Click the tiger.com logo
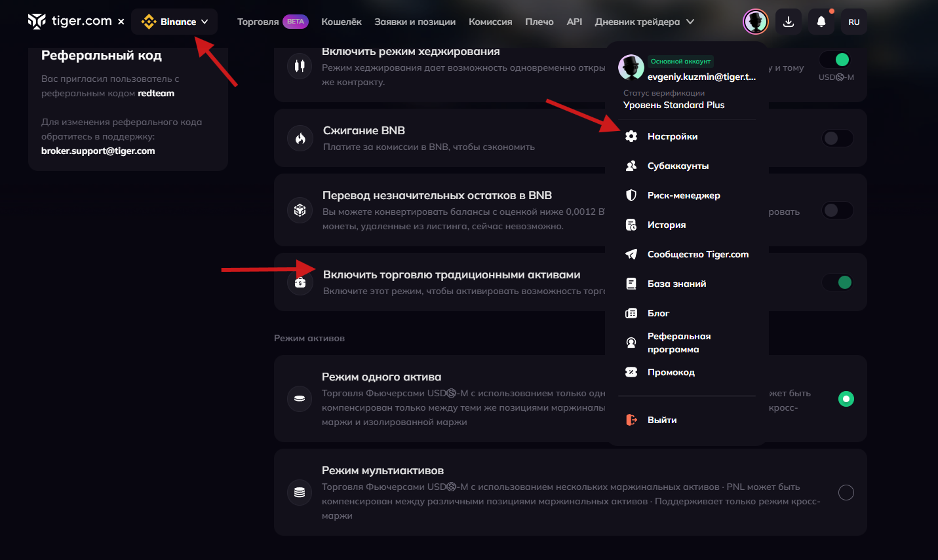Viewport: 938px width, 560px height. coord(69,22)
